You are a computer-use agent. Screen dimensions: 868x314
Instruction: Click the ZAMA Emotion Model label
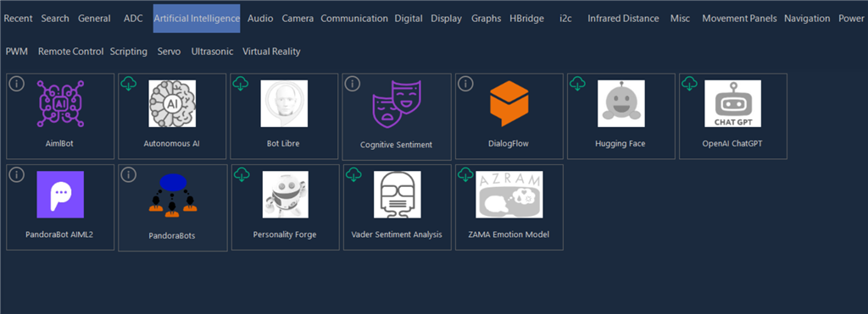click(509, 234)
